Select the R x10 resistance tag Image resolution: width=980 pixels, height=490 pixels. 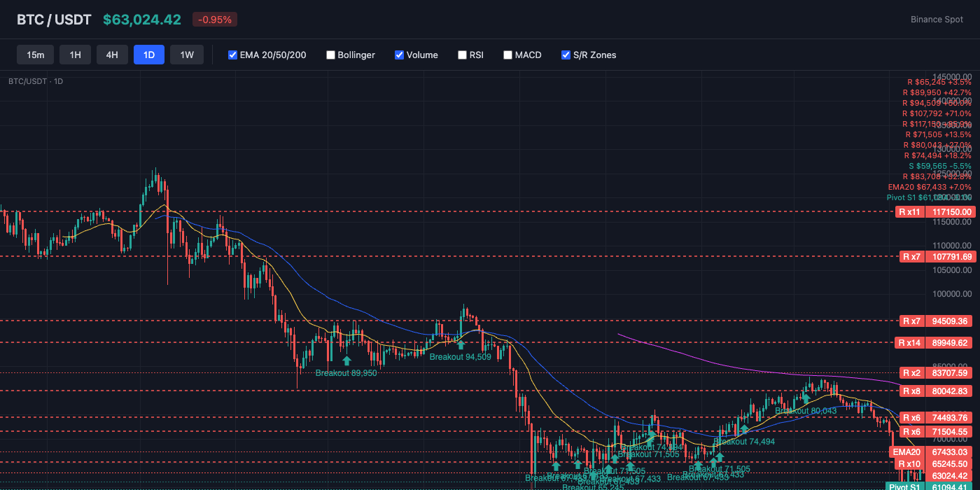coord(909,464)
